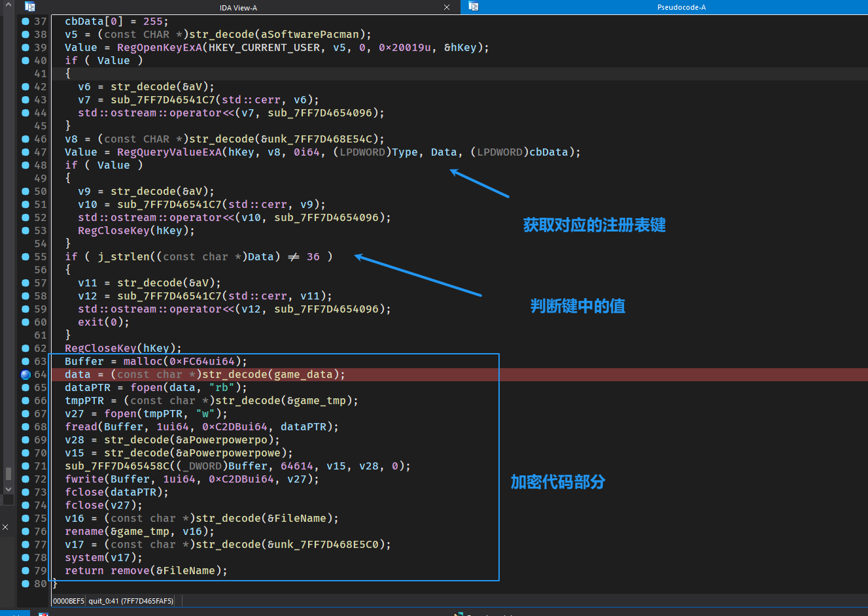Click the breakpoint marker beside line 51

(26, 205)
